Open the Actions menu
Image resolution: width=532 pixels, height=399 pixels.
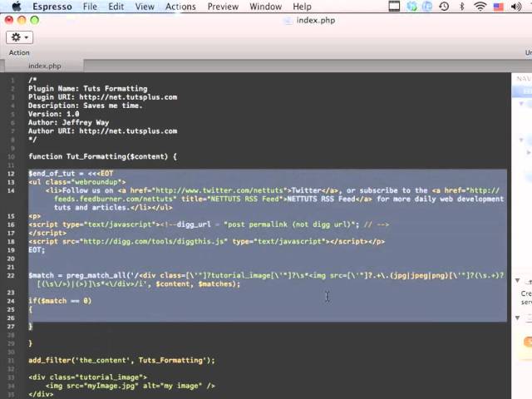pyautogui.click(x=180, y=7)
